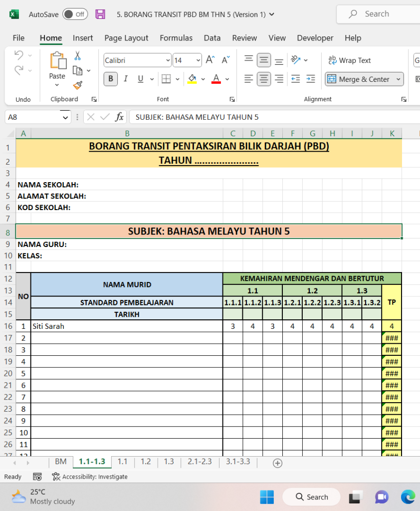Center-align the cell contents

tap(263, 79)
